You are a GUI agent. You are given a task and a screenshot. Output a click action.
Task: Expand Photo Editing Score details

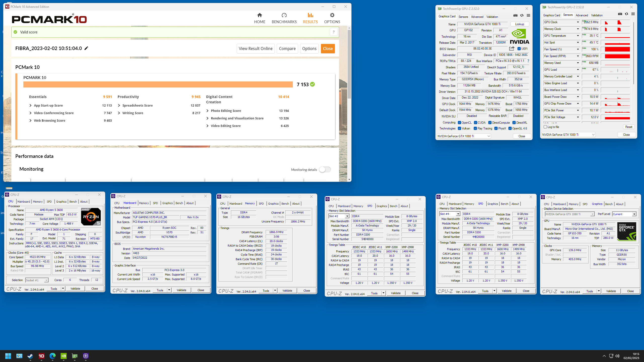point(208,111)
